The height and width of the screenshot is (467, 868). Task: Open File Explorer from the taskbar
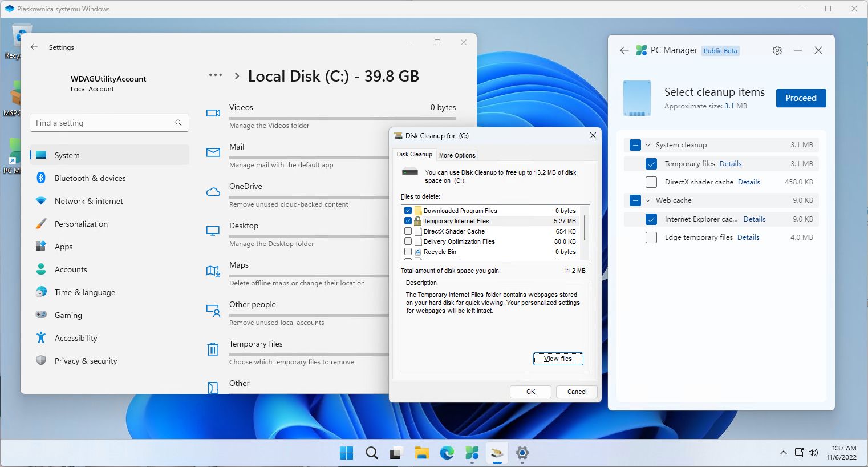tap(421, 453)
